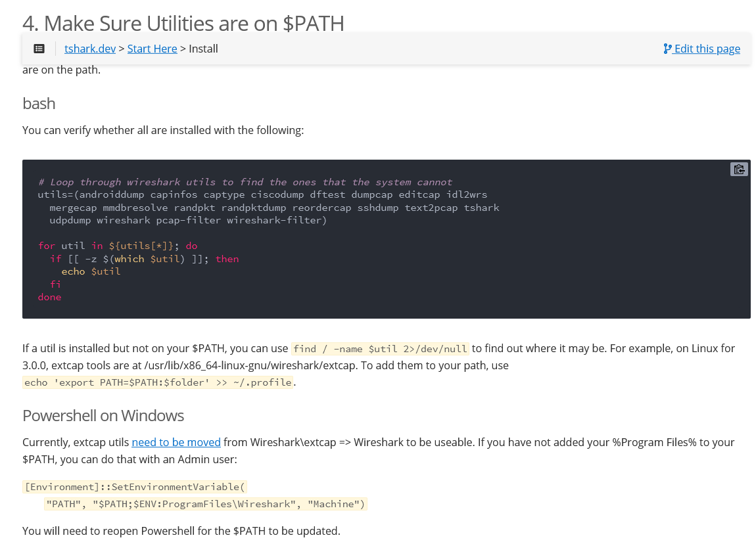Screen dimensions: 756x544
Task: Click the 'if [[ -z $(which $util) ]]; then' line
Action: [x=144, y=259]
